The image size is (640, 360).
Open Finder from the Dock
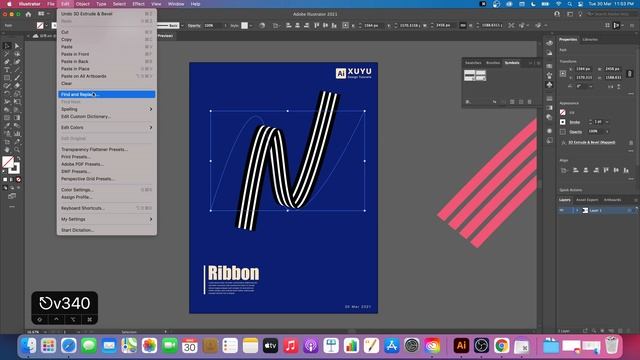(x=28, y=345)
